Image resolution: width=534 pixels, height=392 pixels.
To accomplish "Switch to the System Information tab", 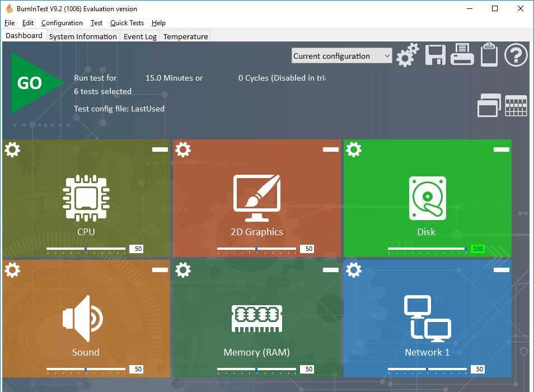I will [83, 36].
